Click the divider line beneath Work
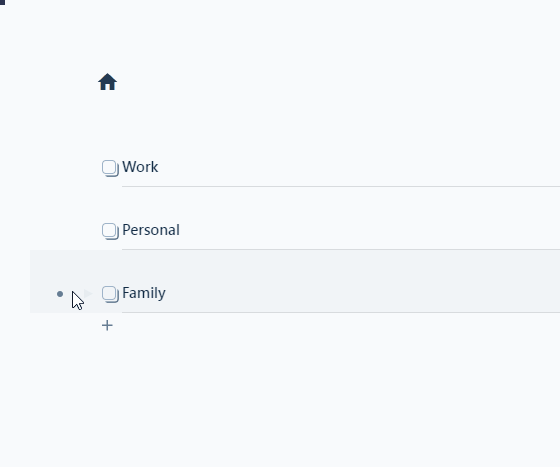 tap(341, 186)
